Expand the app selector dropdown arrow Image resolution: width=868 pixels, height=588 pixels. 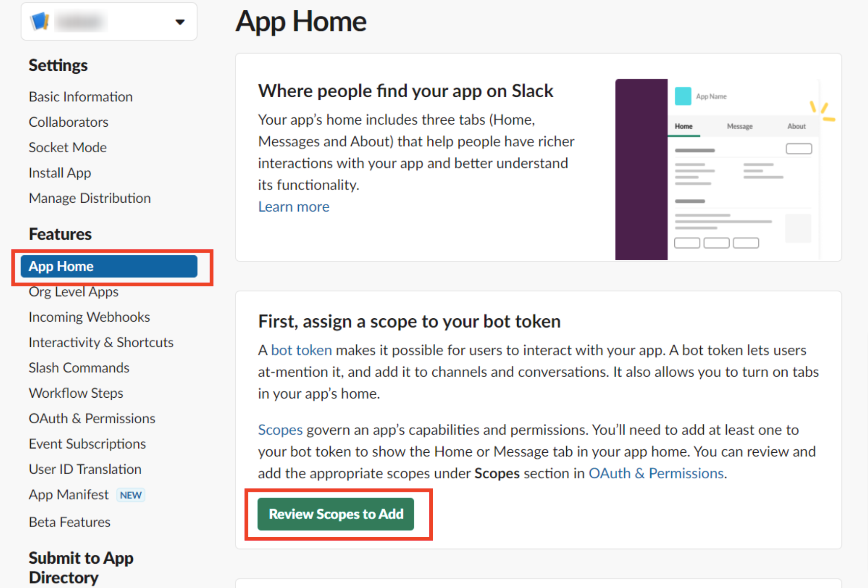[180, 22]
